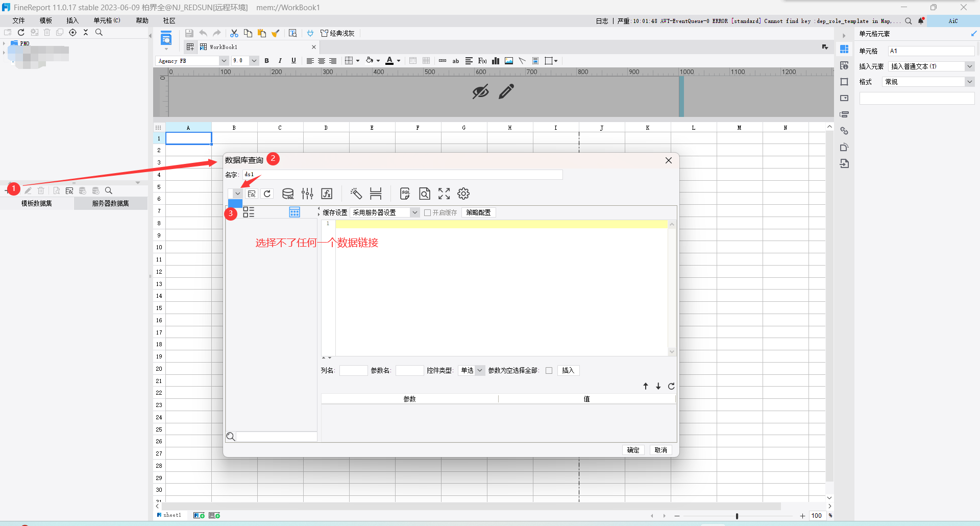Open the 常规 format dropdown

pos(969,82)
